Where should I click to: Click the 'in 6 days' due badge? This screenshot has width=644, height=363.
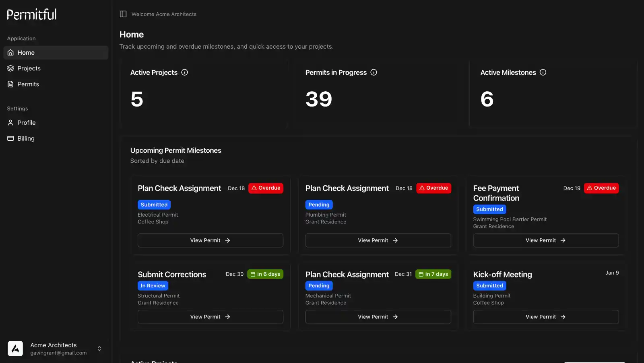[265, 274]
